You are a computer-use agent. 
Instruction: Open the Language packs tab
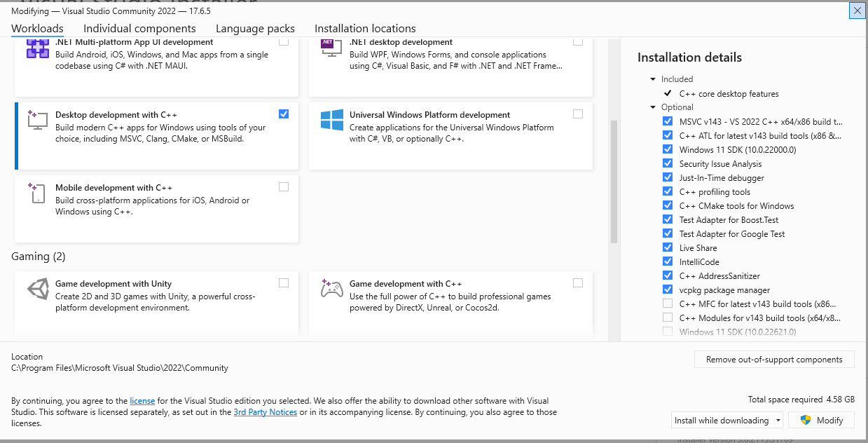point(255,29)
